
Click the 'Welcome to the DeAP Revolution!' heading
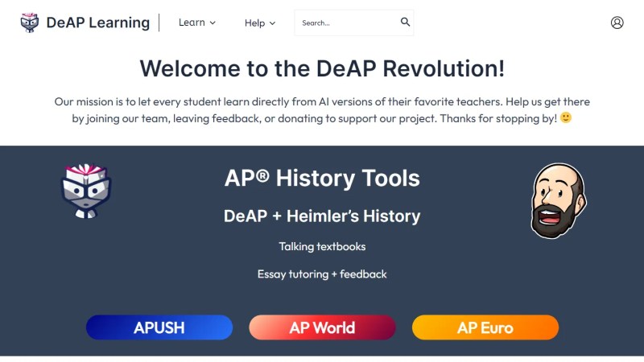322,68
